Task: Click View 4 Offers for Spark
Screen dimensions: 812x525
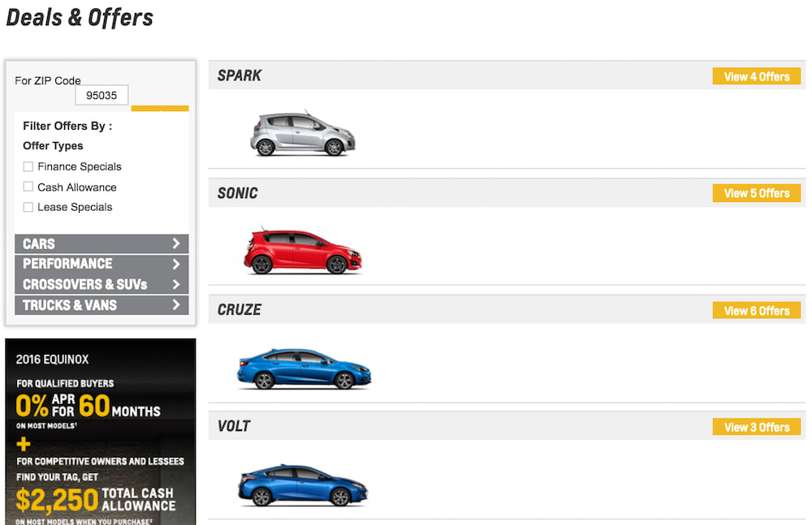Action: click(756, 76)
